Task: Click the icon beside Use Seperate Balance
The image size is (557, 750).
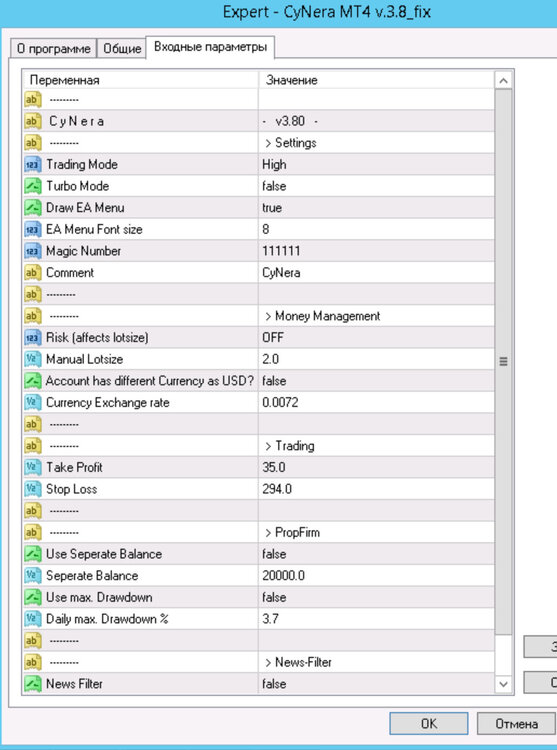Action: [x=33, y=554]
